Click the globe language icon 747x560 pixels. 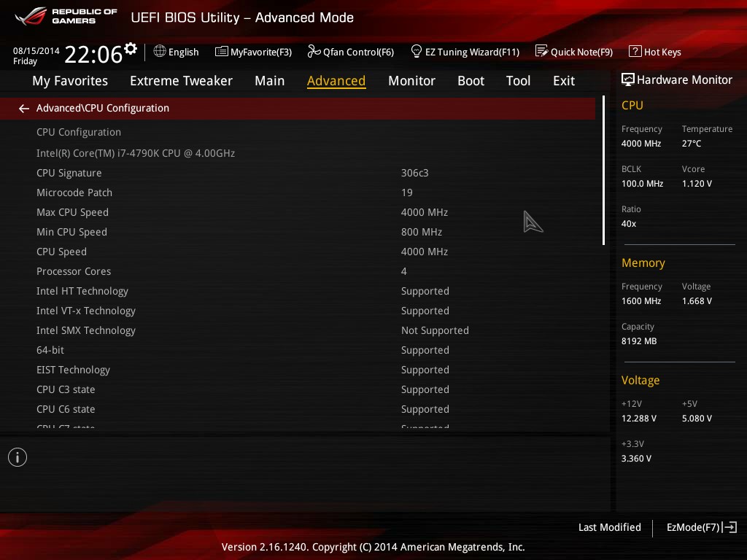(x=160, y=51)
